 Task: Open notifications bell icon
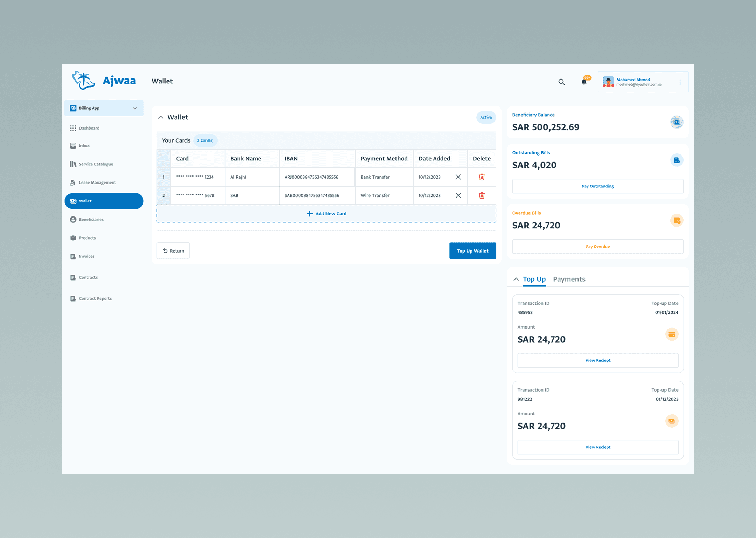pyautogui.click(x=584, y=82)
